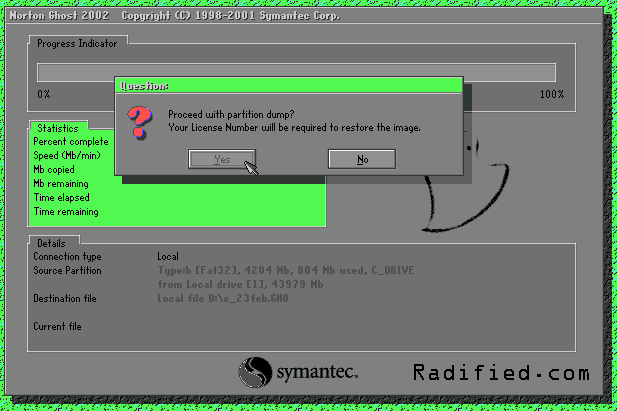Click the D:\c_23feb.GHO file path

click(x=248, y=298)
